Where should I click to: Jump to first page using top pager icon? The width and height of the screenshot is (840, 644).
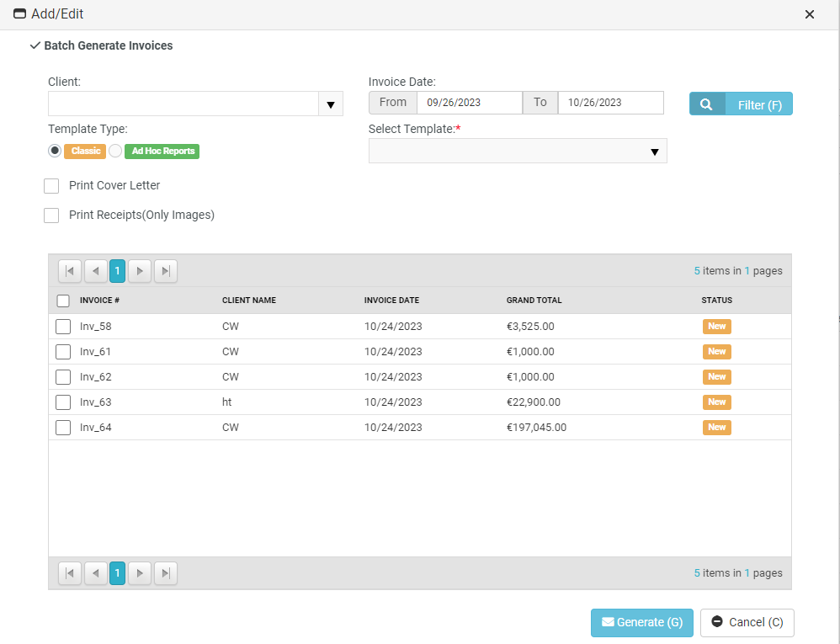click(x=70, y=271)
